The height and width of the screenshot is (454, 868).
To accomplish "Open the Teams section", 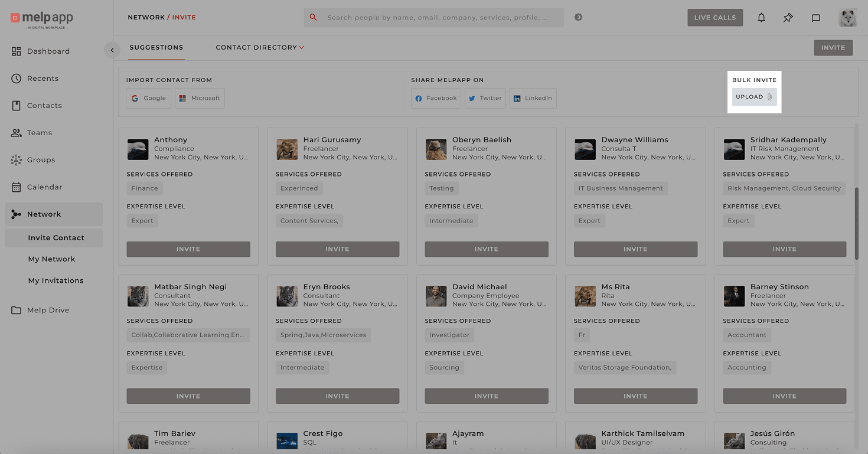I will [x=41, y=132].
